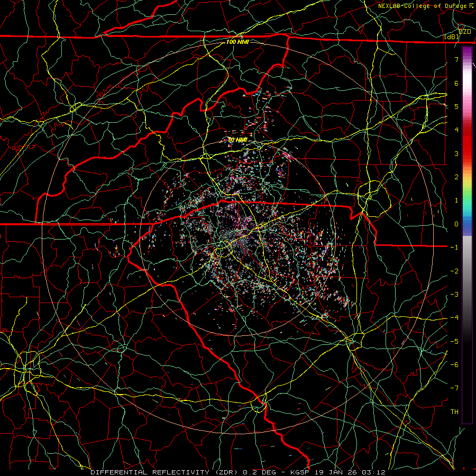Click the "100 NMI" range ring label
Image resolution: width=476 pixels, height=476 pixels.
[237, 42]
